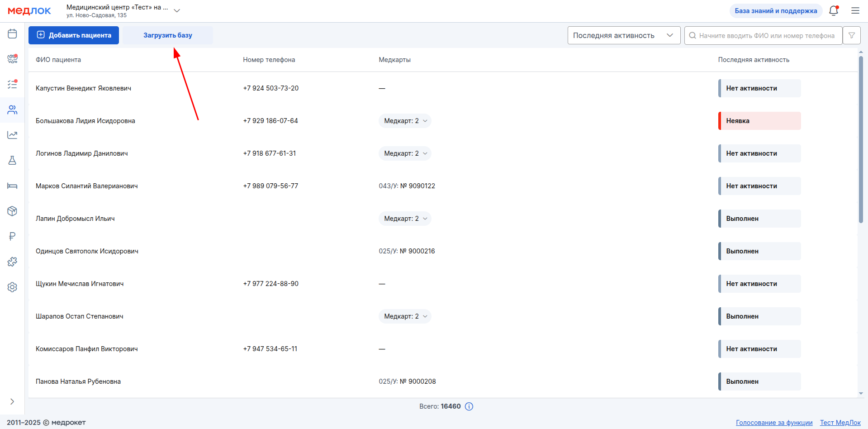Open the patients sidebar icon
This screenshot has height=429, width=868.
tap(12, 110)
